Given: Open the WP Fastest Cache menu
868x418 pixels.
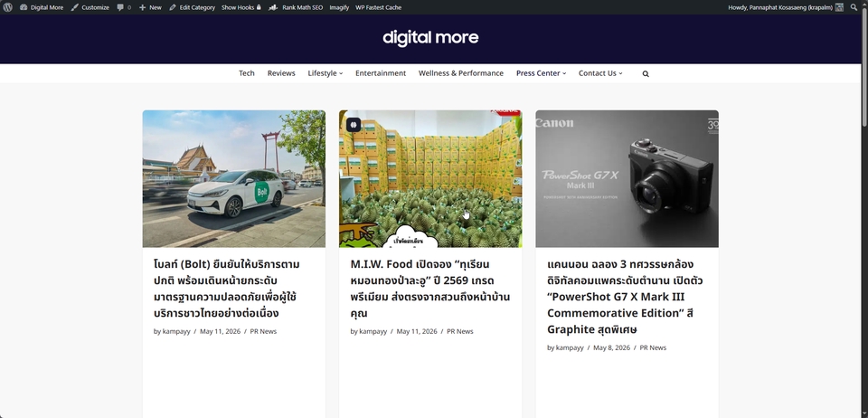Looking at the screenshot, I should point(379,7).
